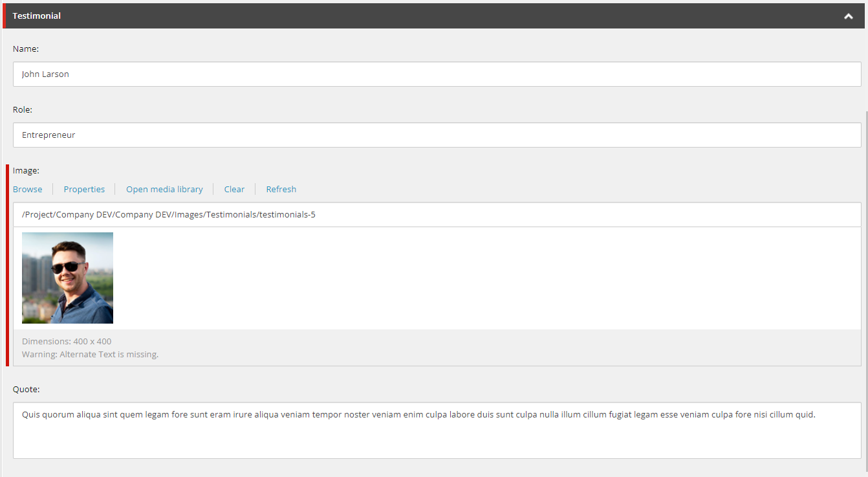Click the Testimonial section header title
Screen dimensions: 868x477
[37, 16]
